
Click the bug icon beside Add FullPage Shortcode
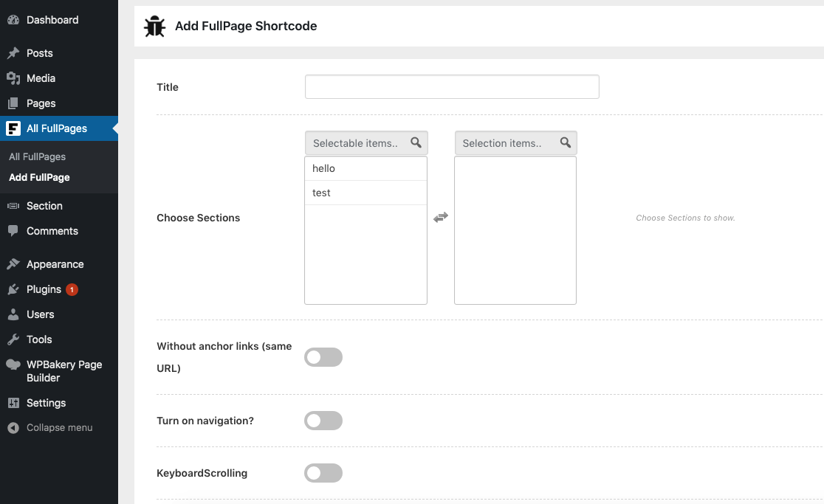pyautogui.click(x=154, y=27)
